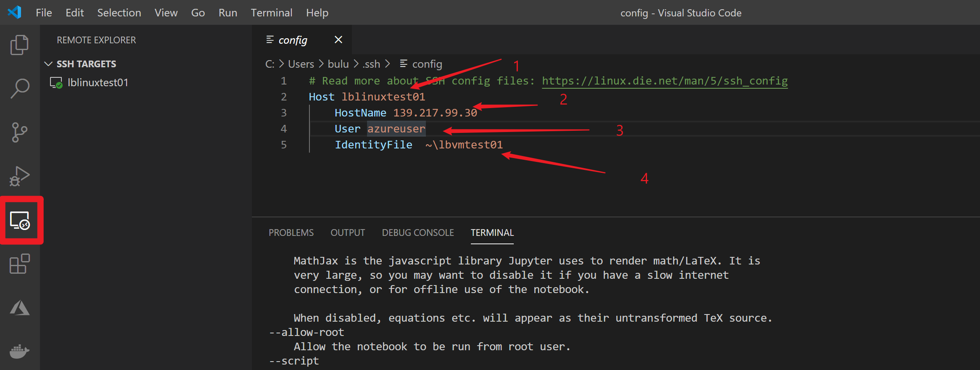The width and height of the screenshot is (980, 370).
Task: Click the Users breadcrumb segment
Action: click(301, 64)
